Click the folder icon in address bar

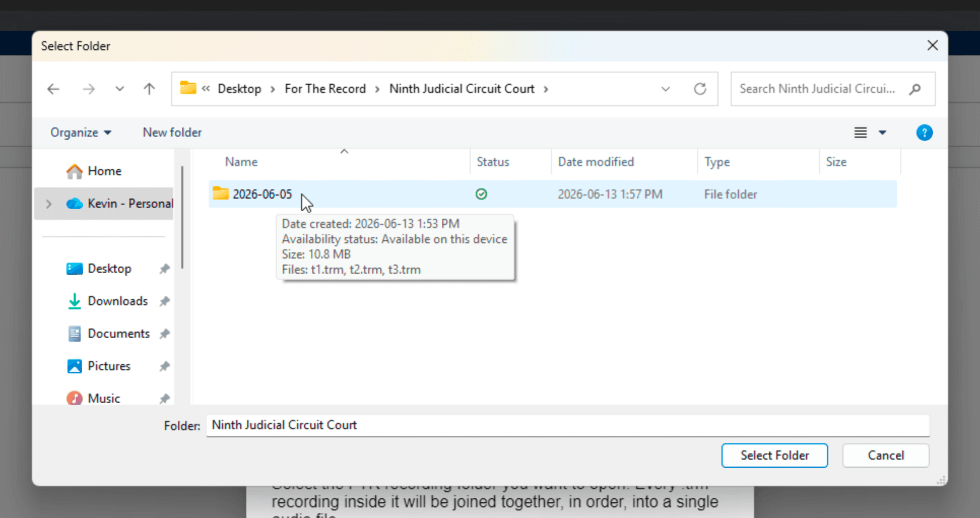pyautogui.click(x=188, y=88)
